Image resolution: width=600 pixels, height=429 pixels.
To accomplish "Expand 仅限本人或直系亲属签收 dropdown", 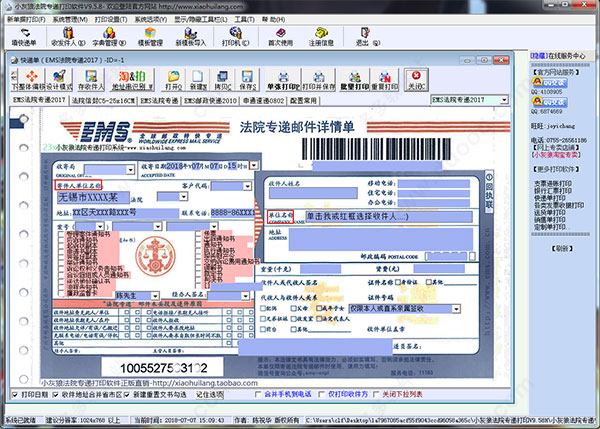I will point(456,309).
